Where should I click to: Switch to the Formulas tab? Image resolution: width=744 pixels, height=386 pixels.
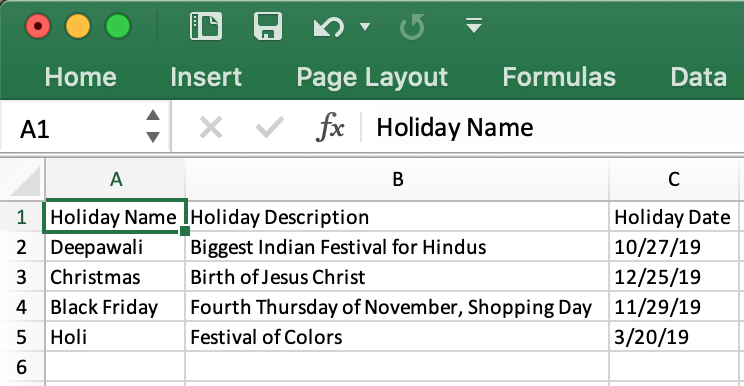pyautogui.click(x=559, y=77)
